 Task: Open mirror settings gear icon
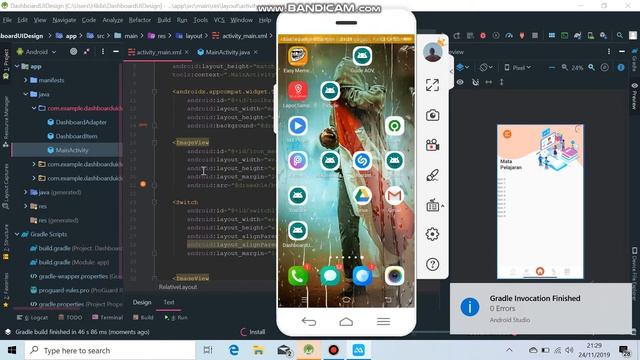coord(432,234)
